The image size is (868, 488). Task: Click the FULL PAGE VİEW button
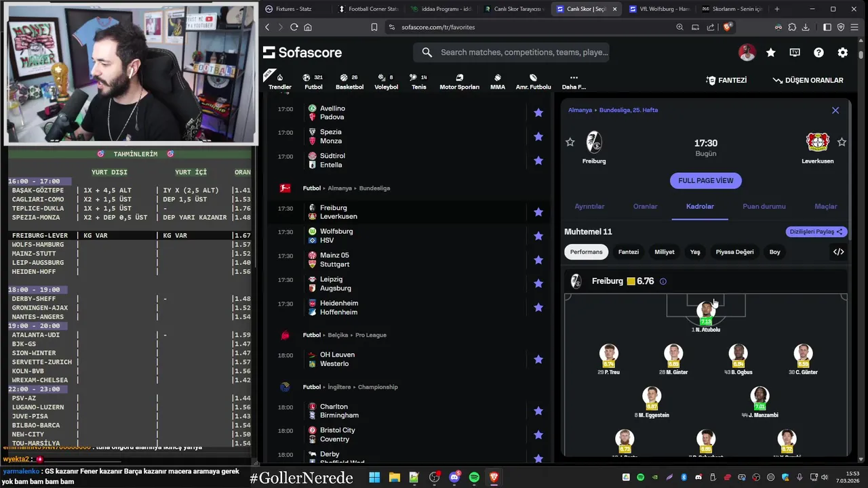706,180
